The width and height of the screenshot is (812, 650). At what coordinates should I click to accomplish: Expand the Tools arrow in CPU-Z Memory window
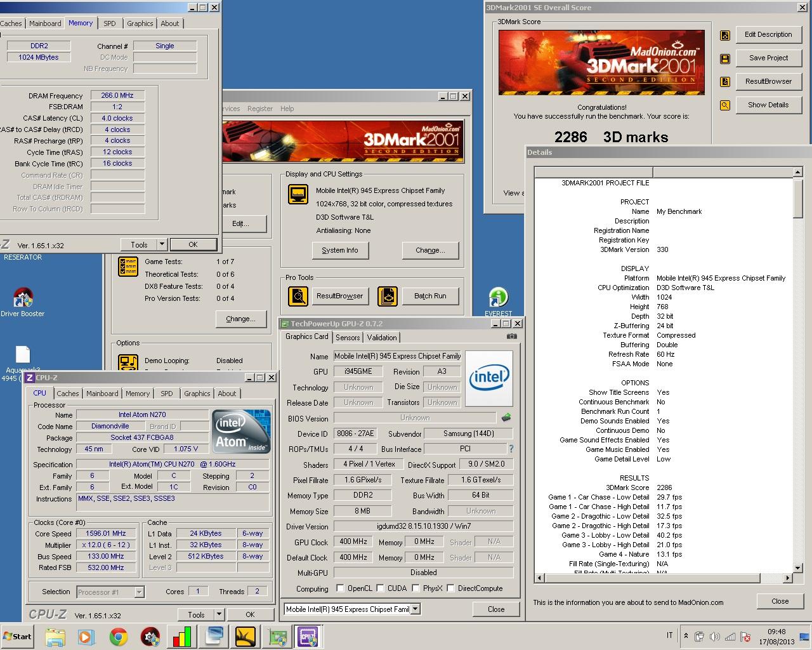point(162,244)
